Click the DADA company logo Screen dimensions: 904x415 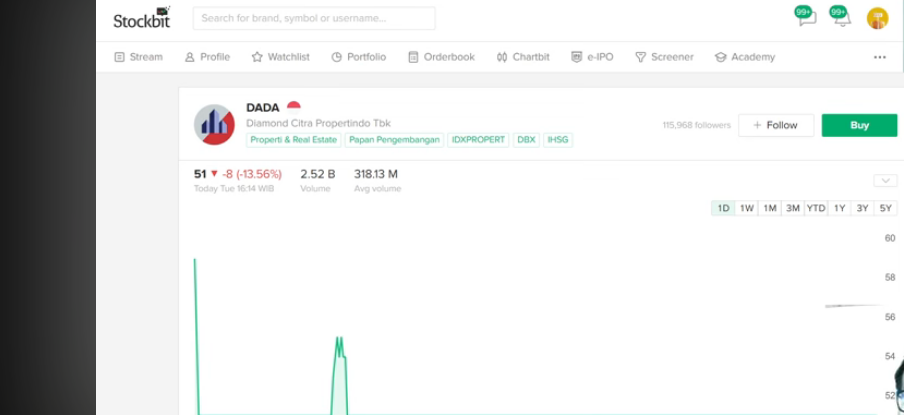pyautogui.click(x=214, y=125)
